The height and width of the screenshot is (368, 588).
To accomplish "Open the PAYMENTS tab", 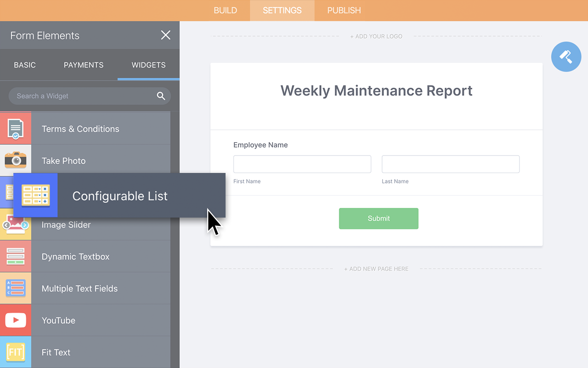I will pyautogui.click(x=84, y=65).
